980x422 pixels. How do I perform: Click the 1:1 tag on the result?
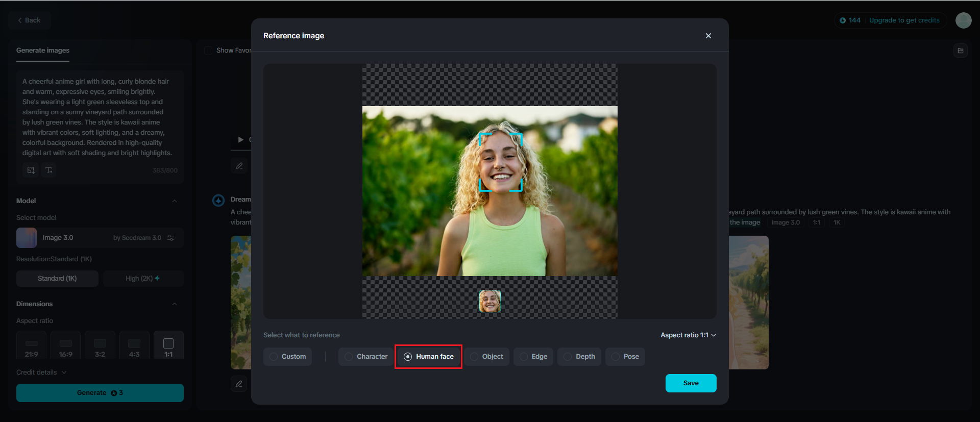pyautogui.click(x=817, y=222)
